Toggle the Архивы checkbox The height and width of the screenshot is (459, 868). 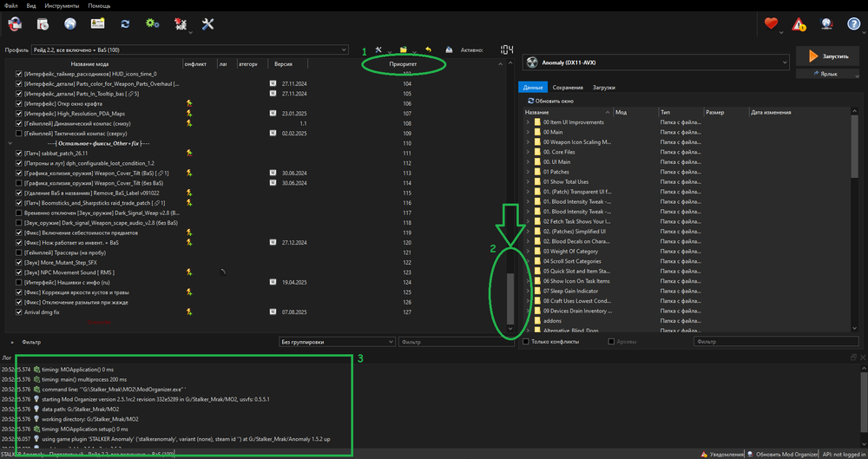(x=611, y=342)
